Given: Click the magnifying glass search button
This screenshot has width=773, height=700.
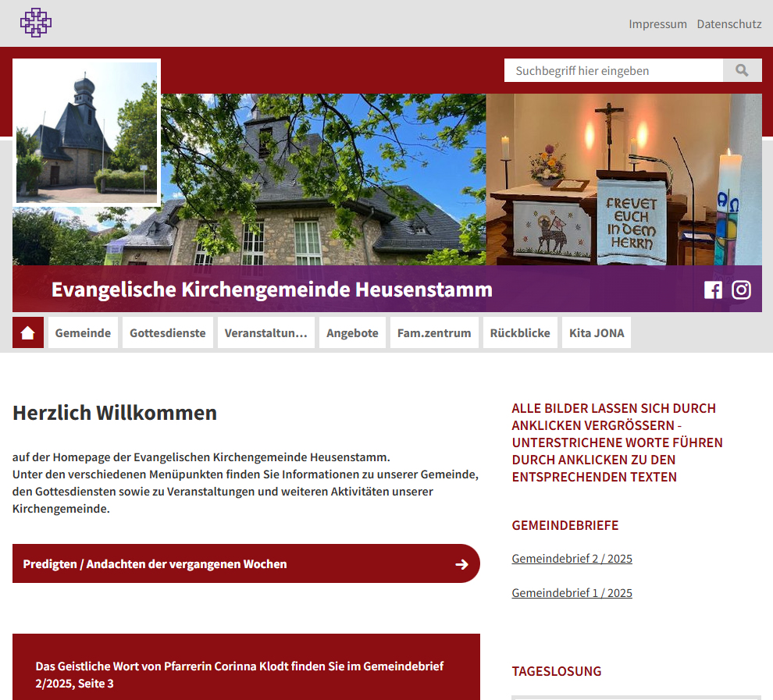Looking at the screenshot, I should click(742, 70).
